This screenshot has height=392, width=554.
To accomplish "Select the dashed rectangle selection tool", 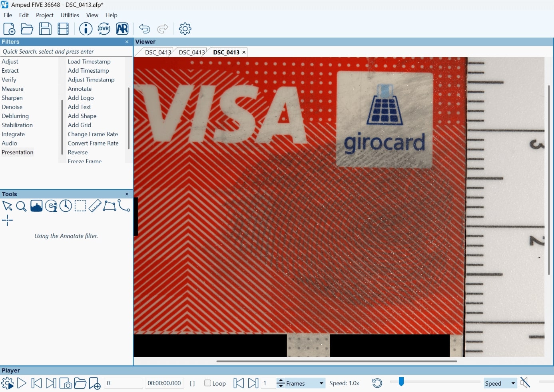I will [x=80, y=206].
